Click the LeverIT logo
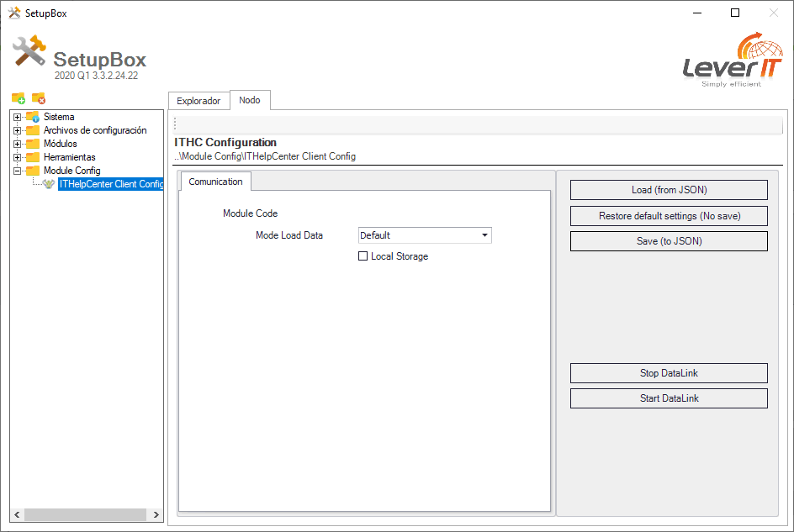794x532 pixels. pyautogui.click(x=733, y=60)
